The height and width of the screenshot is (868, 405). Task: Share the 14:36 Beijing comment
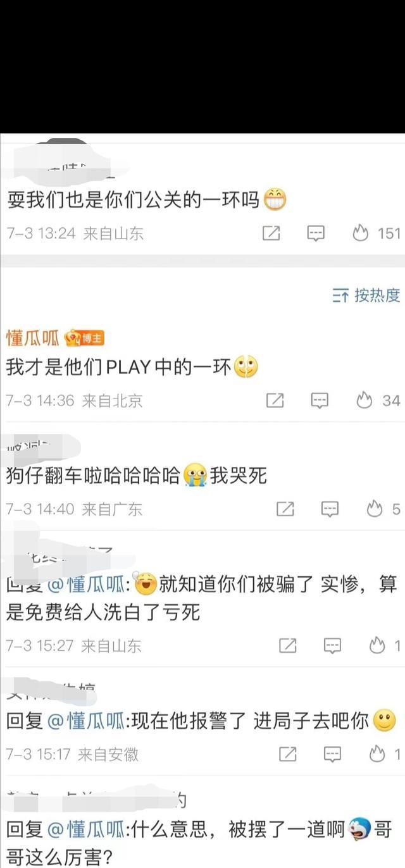click(275, 400)
